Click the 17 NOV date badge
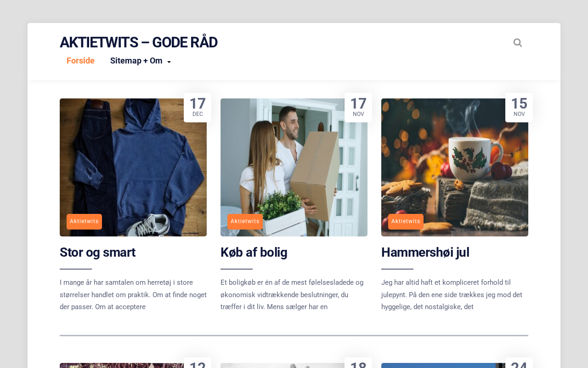 [358, 108]
